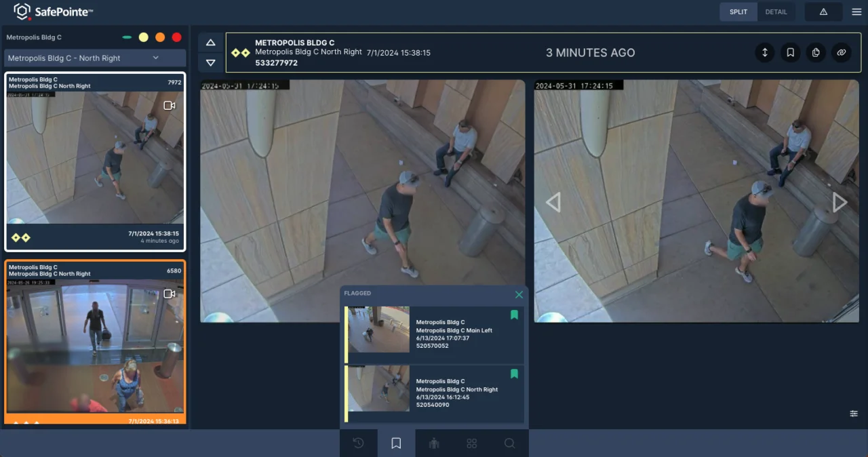
Task: Open the DETAIL view tab
Action: (x=776, y=12)
